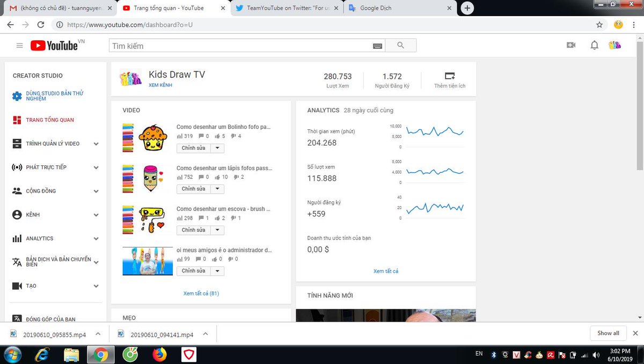This screenshot has height=364, width=644.
Task: Open downloaded file 20190610_094141.mp4
Action: (x=162, y=334)
